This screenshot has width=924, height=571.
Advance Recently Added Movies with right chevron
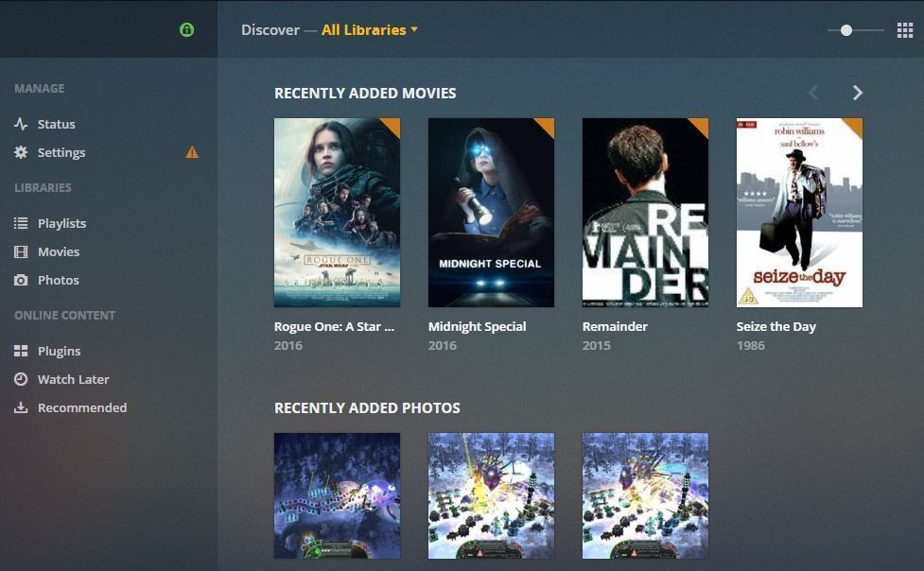857,93
